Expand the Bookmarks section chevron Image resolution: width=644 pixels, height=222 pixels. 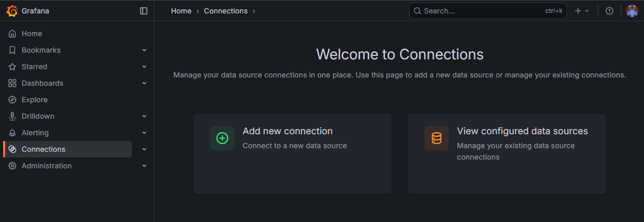(144, 50)
